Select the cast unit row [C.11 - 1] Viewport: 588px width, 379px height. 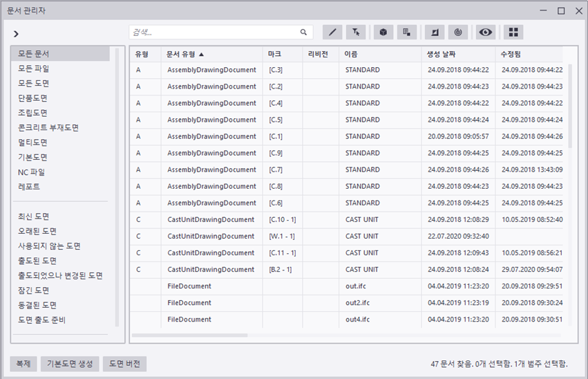coord(346,253)
